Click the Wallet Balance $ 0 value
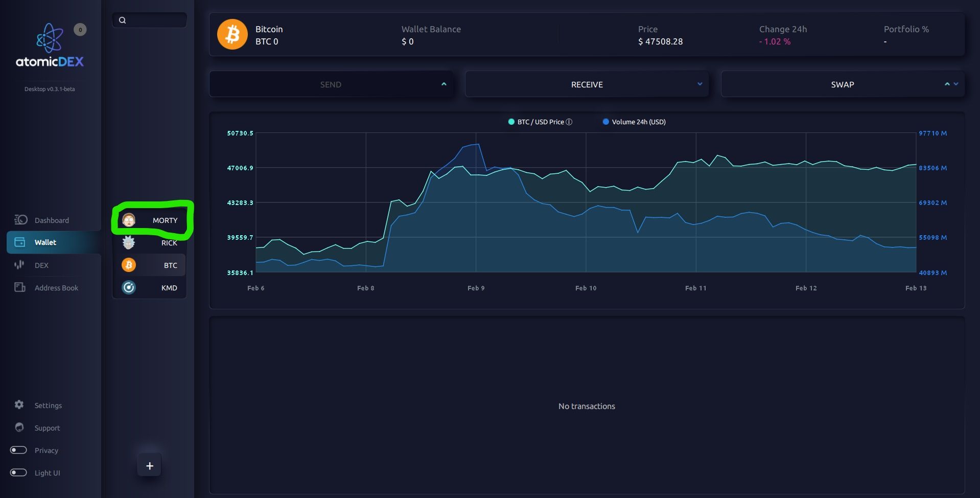 (407, 41)
